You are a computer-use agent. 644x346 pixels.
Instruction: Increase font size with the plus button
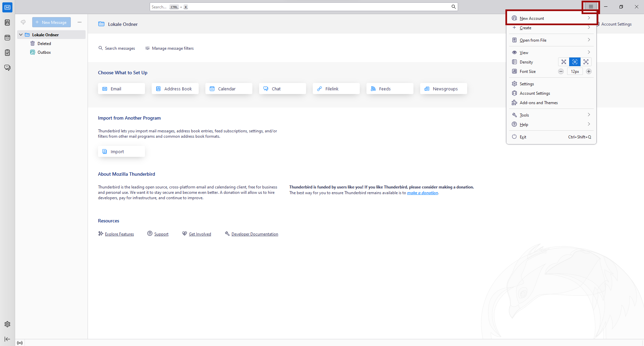point(589,72)
